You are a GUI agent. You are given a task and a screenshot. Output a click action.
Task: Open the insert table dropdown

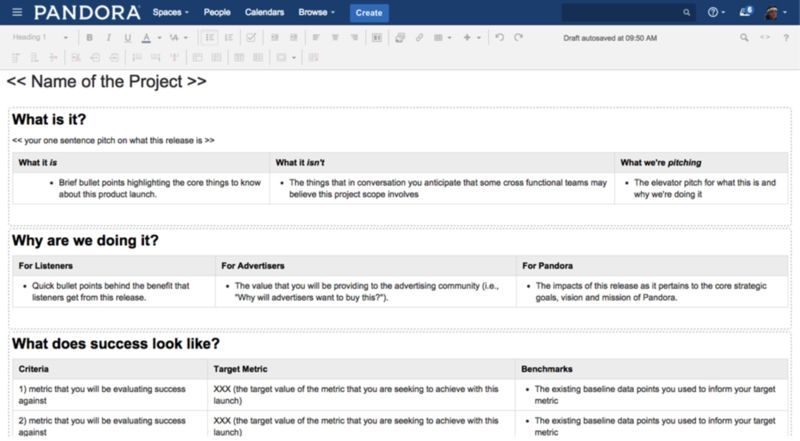pyautogui.click(x=442, y=37)
